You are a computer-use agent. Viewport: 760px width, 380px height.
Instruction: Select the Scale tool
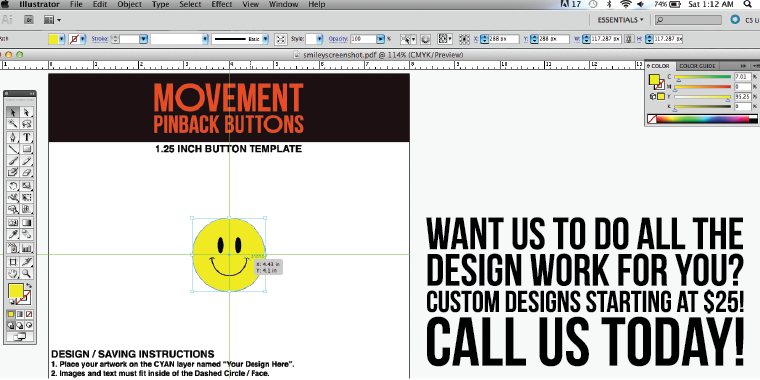(x=27, y=186)
